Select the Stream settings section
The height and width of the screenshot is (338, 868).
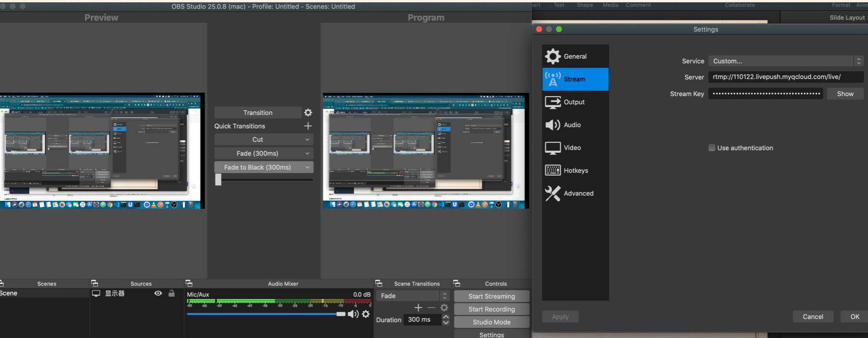click(x=575, y=79)
